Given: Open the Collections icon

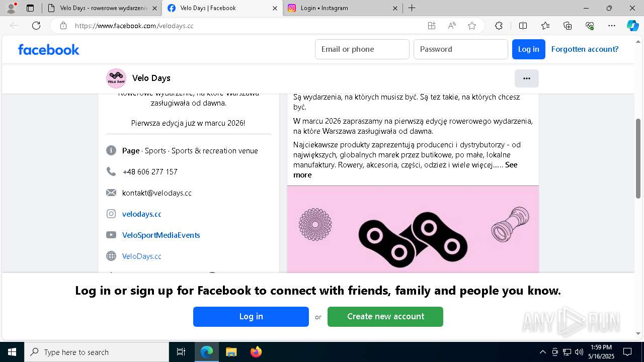Looking at the screenshot, I should click(568, 26).
